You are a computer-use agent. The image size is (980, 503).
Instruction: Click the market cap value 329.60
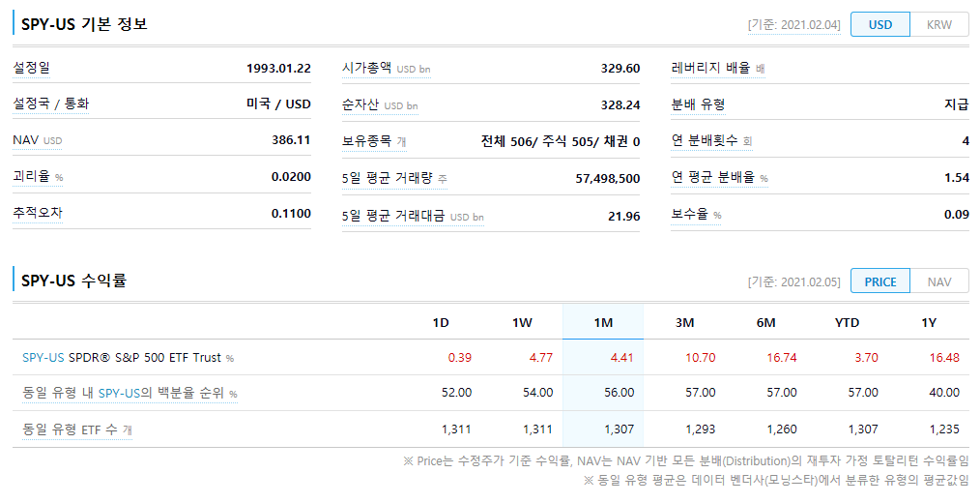(620, 68)
